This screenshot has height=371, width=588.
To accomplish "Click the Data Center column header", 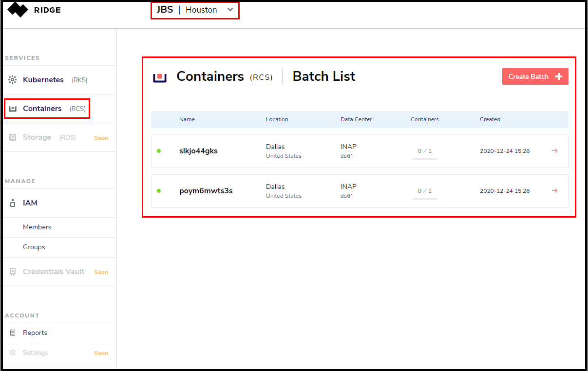I will [356, 119].
